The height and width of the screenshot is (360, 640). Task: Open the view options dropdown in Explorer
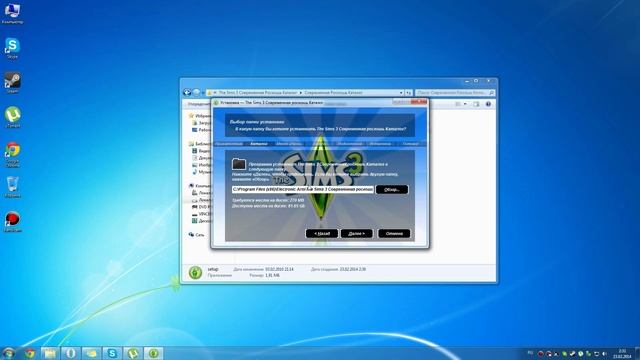465,104
